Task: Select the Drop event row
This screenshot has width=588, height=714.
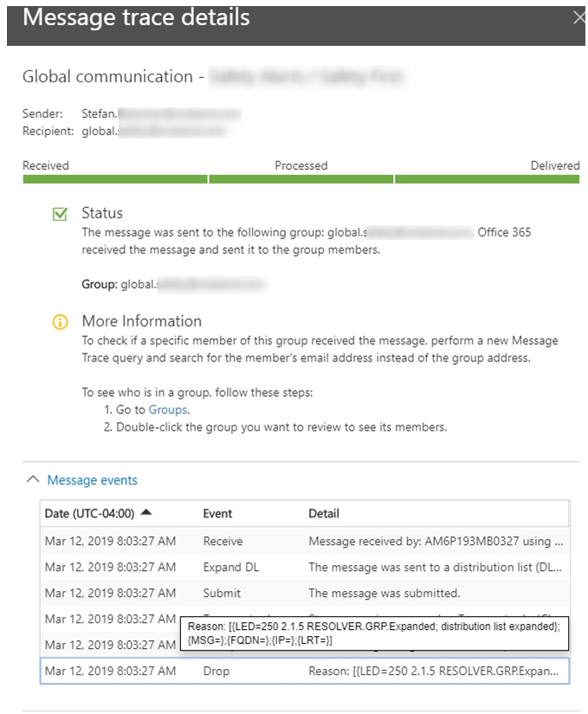Action: (x=303, y=672)
